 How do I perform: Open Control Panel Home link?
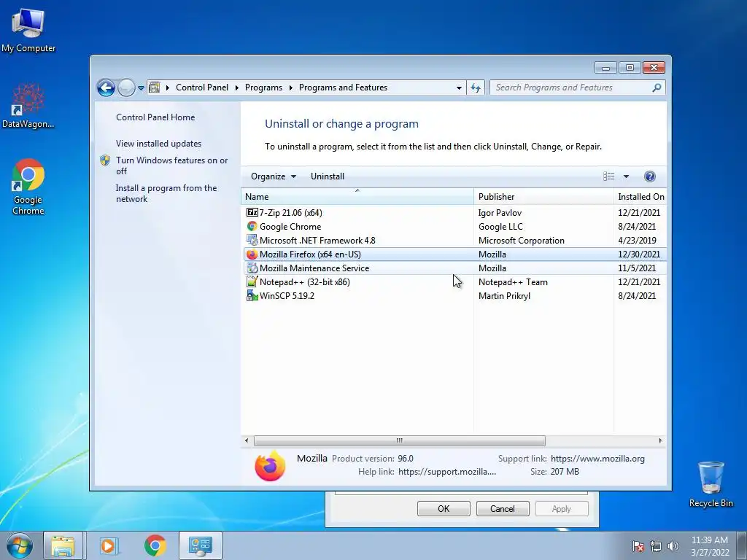[x=155, y=117]
